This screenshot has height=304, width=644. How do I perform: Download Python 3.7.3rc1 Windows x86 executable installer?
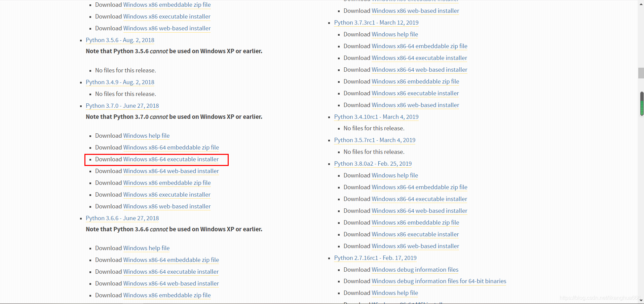coord(415,93)
